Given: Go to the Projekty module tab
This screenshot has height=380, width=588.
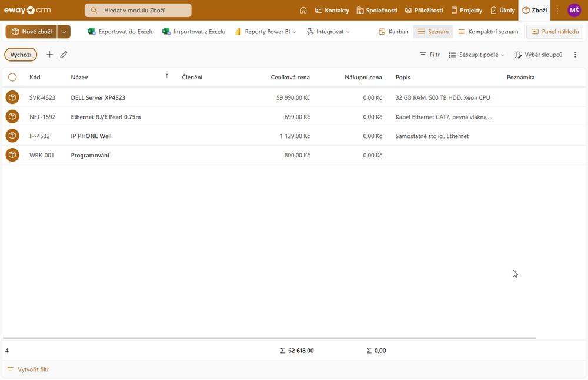Looking at the screenshot, I should click(x=467, y=10).
